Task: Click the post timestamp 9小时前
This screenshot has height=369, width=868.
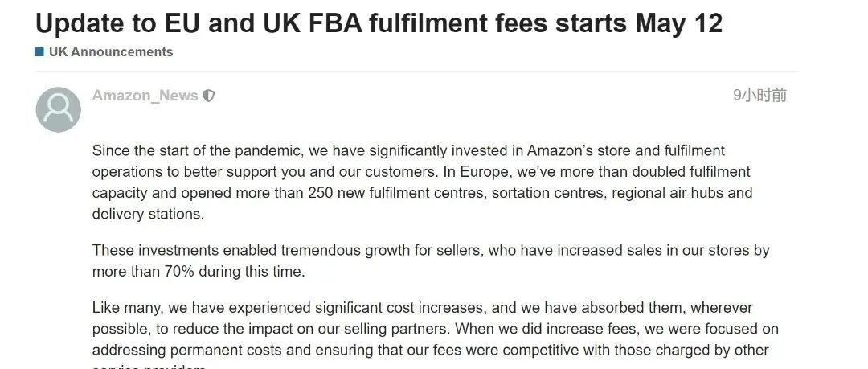Action: click(759, 96)
